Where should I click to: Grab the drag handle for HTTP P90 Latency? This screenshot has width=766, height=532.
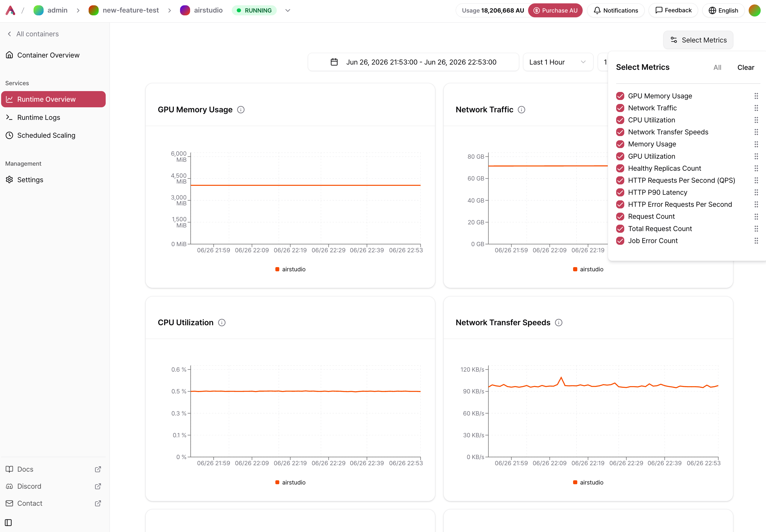click(x=756, y=192)
